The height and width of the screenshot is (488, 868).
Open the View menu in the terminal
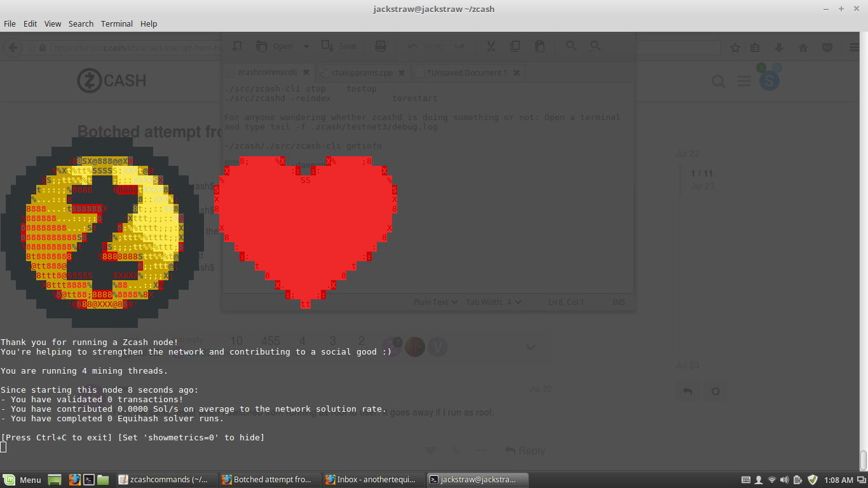click(53, 24)
